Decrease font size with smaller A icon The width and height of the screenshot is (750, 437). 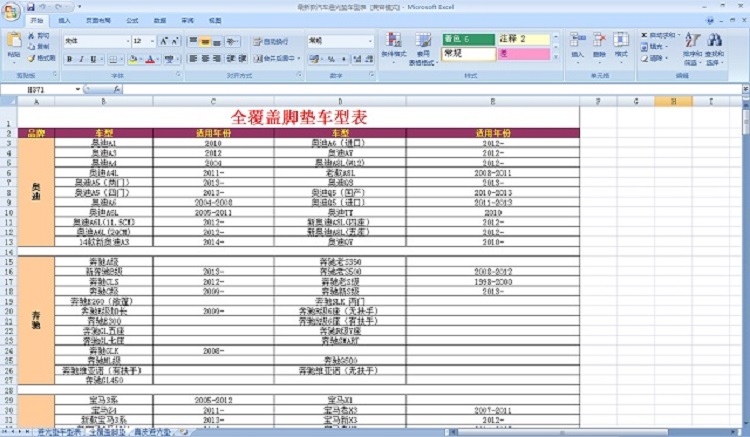tap(175, 41)
